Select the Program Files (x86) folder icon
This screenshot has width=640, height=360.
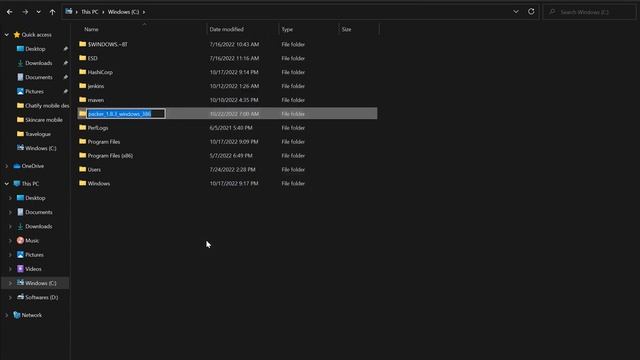click(x=82, y=156)
